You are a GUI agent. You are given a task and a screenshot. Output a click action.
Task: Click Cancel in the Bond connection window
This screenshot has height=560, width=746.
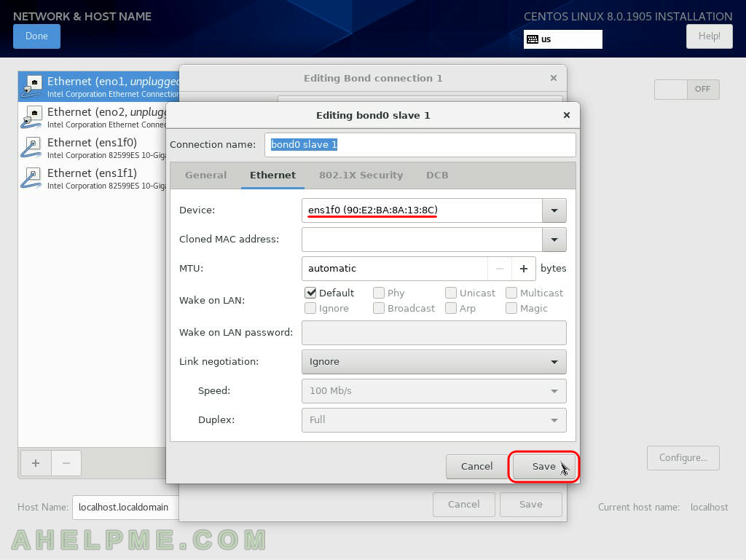click(x=463, y=505)
